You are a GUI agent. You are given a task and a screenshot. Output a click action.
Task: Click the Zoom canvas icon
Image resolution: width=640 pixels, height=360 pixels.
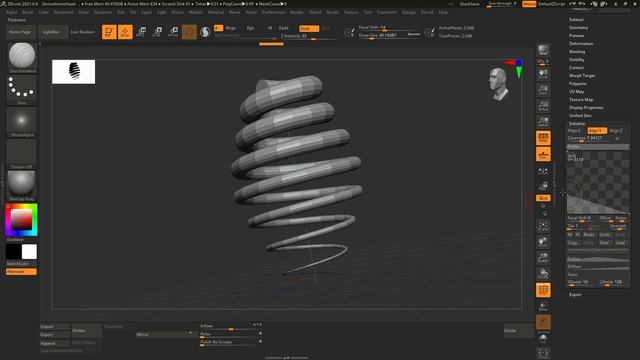click(x=543, y=90)
